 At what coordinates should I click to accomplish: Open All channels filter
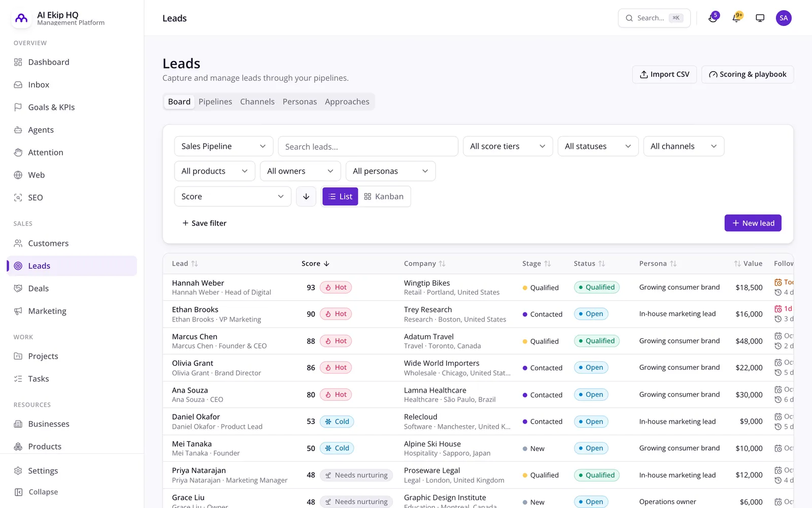pyautogui.click(x=684, y=146)
